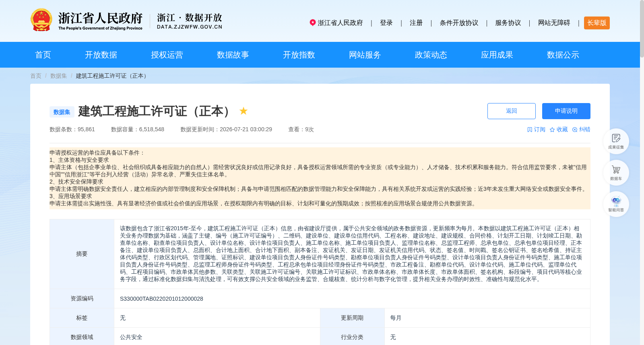
Task: Open the 网站无障碍 accessibility link
Action: 554,23
